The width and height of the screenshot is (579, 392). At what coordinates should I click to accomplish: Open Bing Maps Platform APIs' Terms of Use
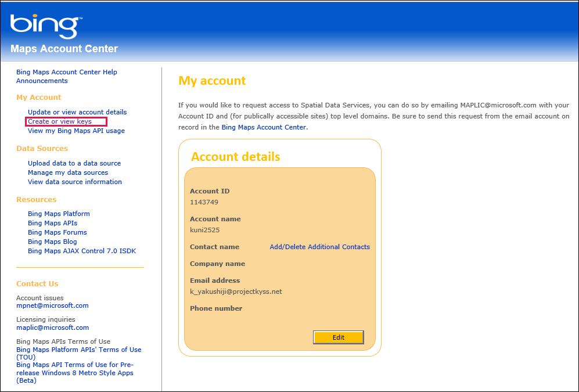78,353
